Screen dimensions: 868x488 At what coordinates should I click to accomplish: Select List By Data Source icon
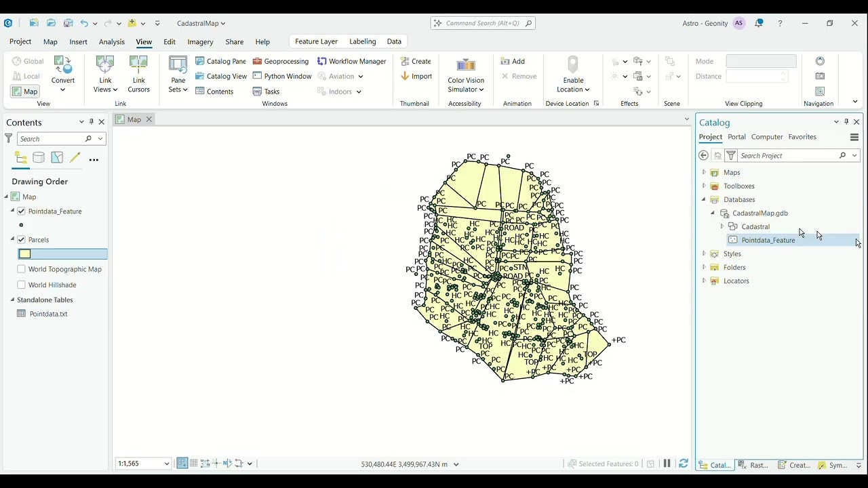click(39, 159)
